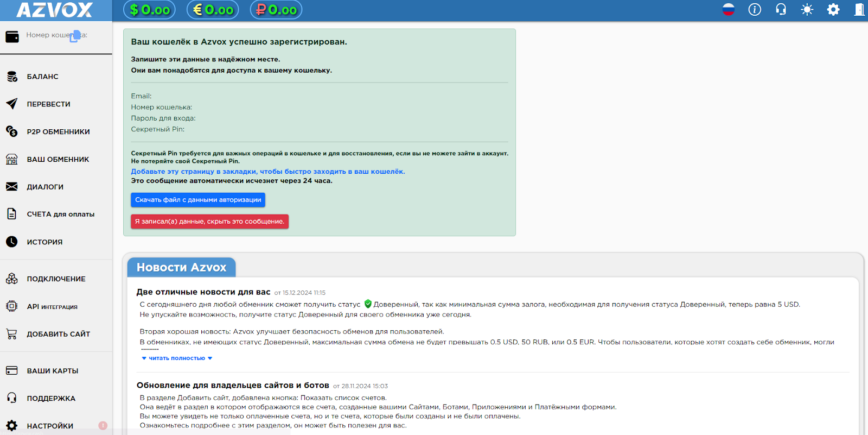868x435 pixels.
Task: Open the euro balance indicator
Action: [x=213, y=10]
